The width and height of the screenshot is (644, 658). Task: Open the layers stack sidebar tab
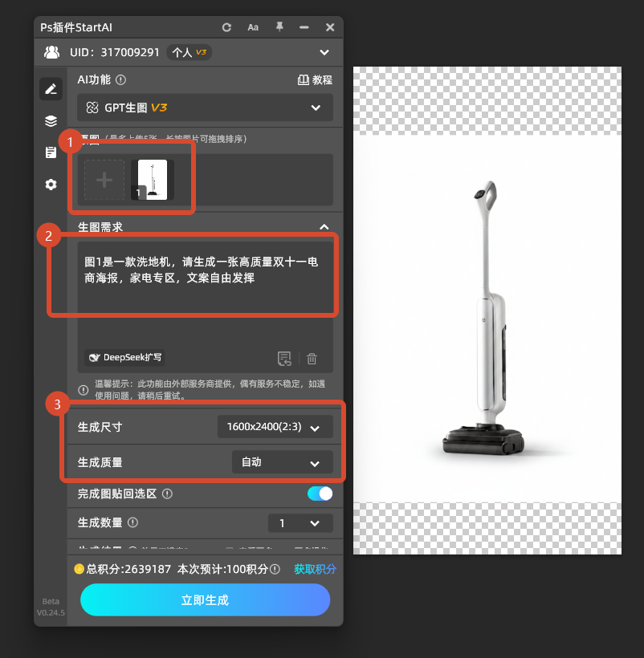point(51,121)
